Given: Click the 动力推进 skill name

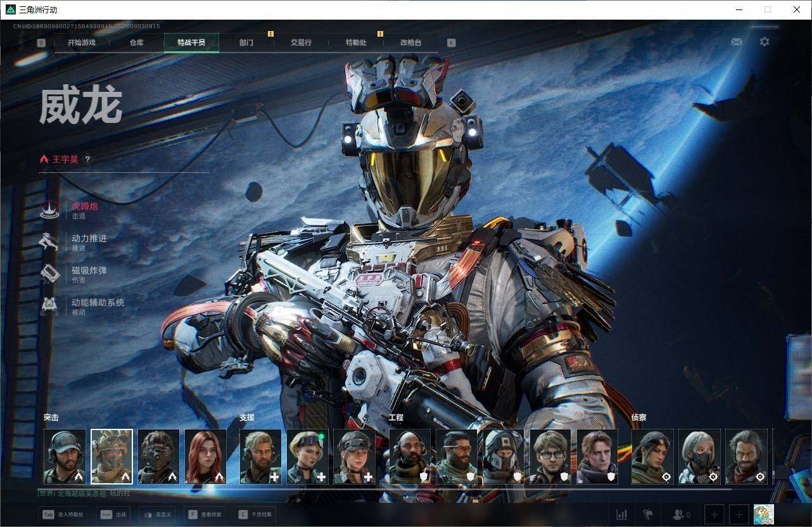Looking at the screenshot, I should coord(89,238).
